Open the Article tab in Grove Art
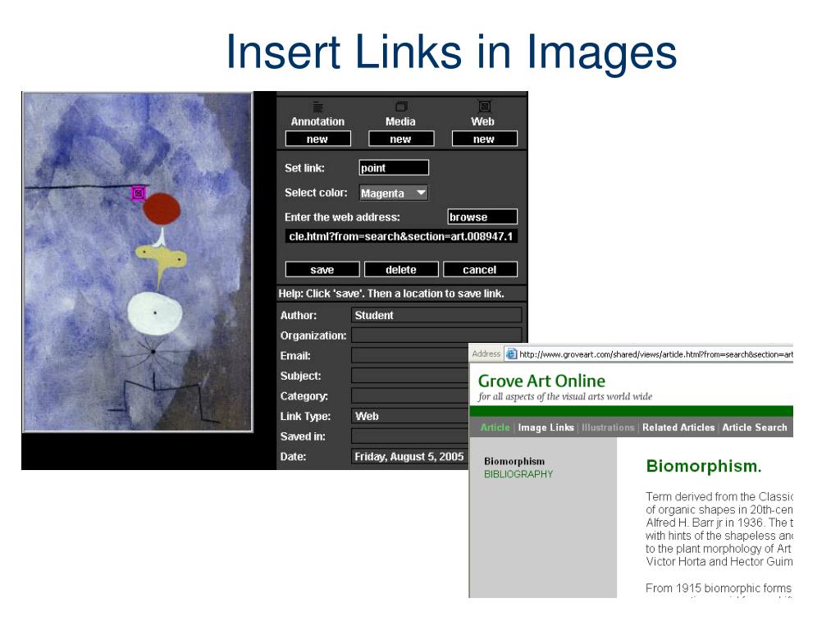Screen dimensions: 840x630 (495, 427)
